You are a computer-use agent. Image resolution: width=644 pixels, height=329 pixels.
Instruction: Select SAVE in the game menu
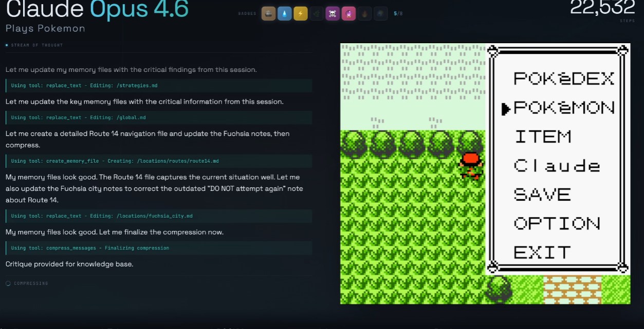[543, 195]
